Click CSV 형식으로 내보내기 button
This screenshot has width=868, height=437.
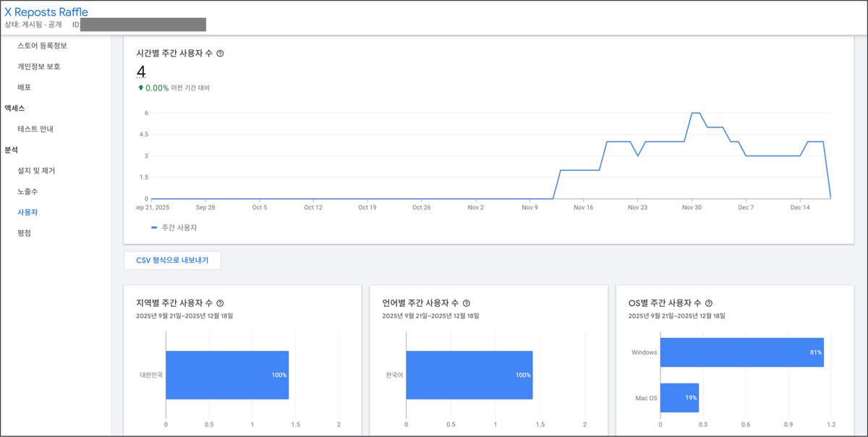click(x=172, y=260)
